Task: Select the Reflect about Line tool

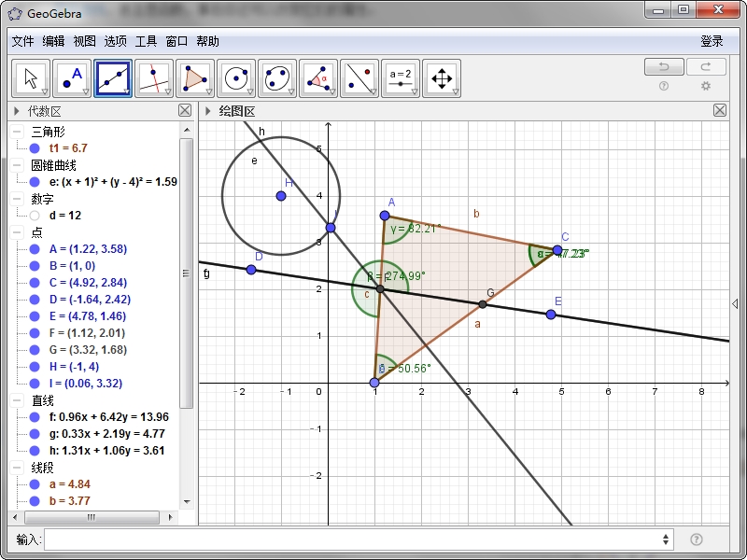Action: (x=359, y=78)
